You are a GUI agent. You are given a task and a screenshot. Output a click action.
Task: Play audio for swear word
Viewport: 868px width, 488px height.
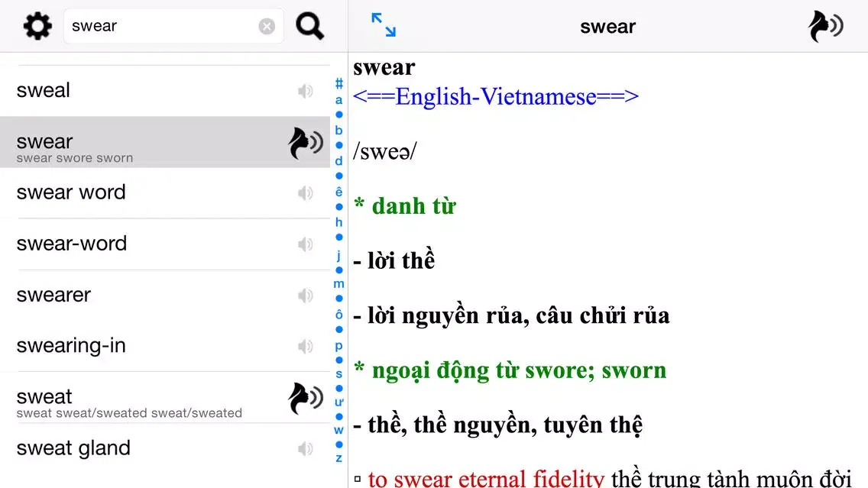point(306,193)
